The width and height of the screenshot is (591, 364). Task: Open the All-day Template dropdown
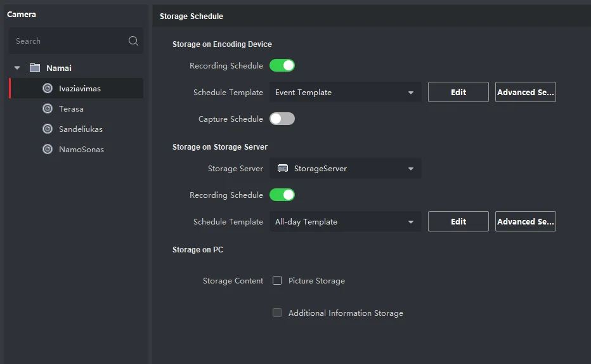(345, 222)
